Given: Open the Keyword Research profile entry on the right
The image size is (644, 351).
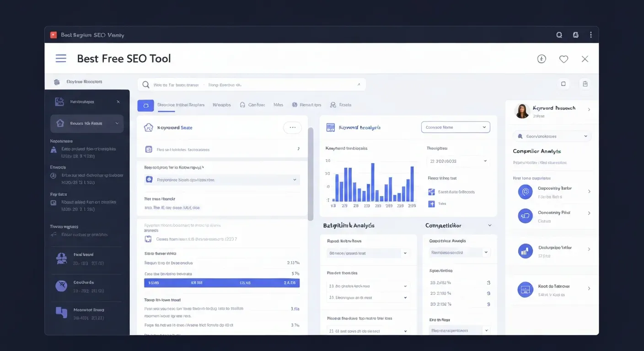Looking at the screenshot, I should coord(551,111).
